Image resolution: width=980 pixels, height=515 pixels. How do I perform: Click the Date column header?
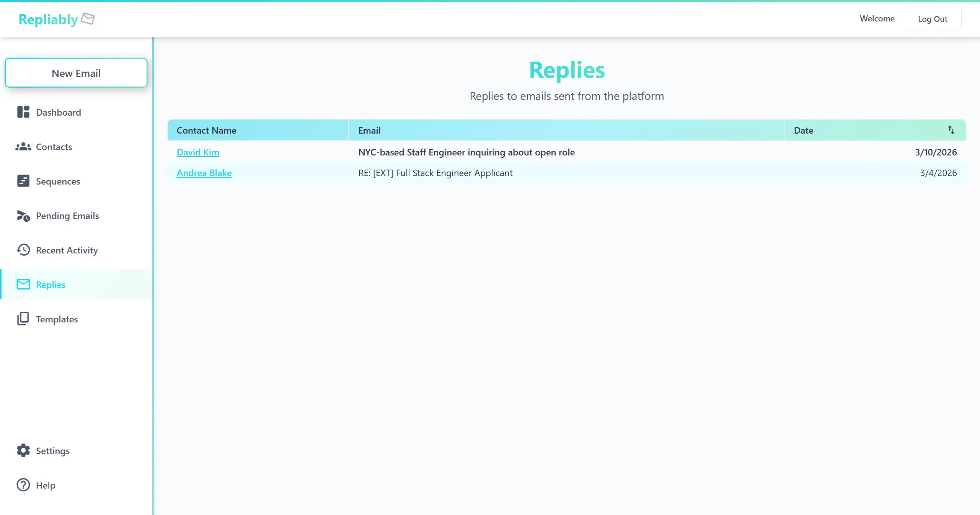click(x=803, y=130)
